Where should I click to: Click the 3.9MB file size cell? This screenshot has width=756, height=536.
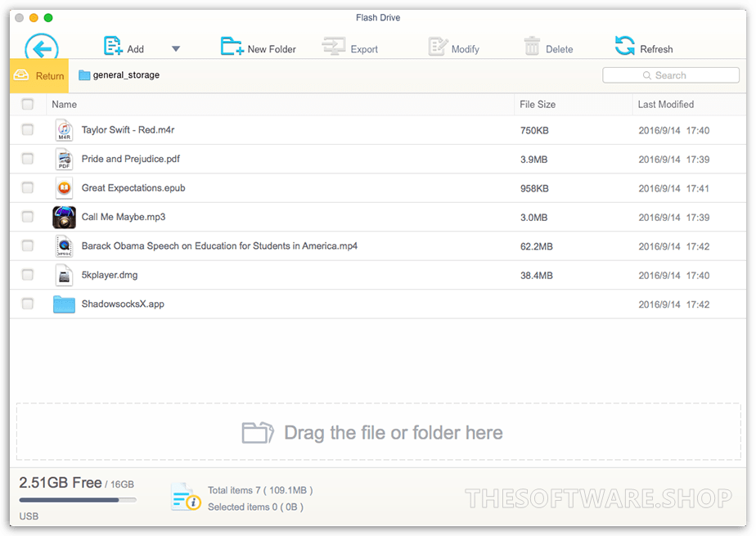pyautogui.click(x=533, y=160)
